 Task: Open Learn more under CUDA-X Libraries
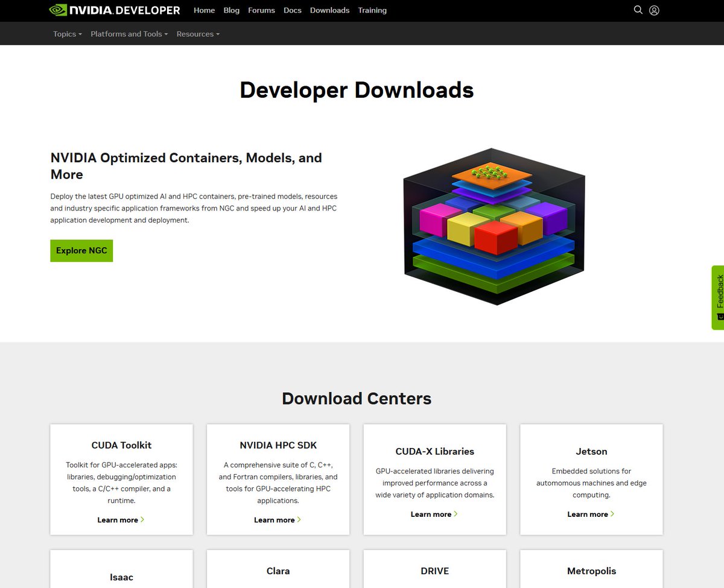[434, 514]
